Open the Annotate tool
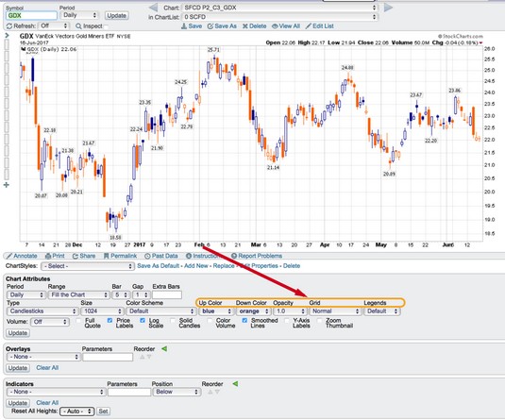505x420 pixels. (x=22, y=256)
